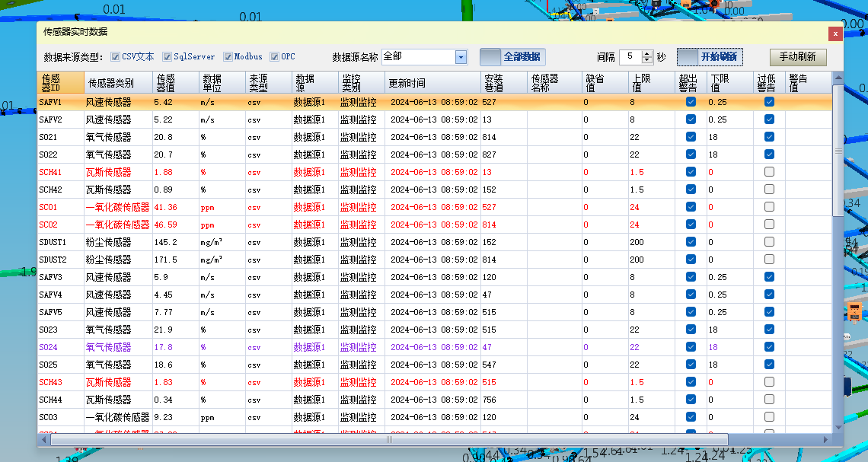Click the 手动刷新 button
The height and width of the screenshot is (462, 868).
(798, 57)
